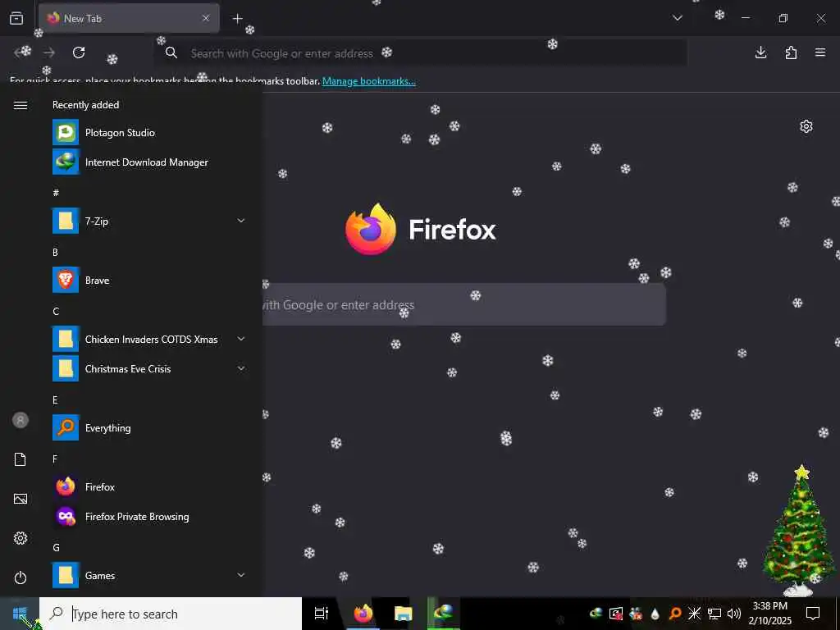
Task: Open Internet Download Manager taskbar button
Action: [444, 614]
